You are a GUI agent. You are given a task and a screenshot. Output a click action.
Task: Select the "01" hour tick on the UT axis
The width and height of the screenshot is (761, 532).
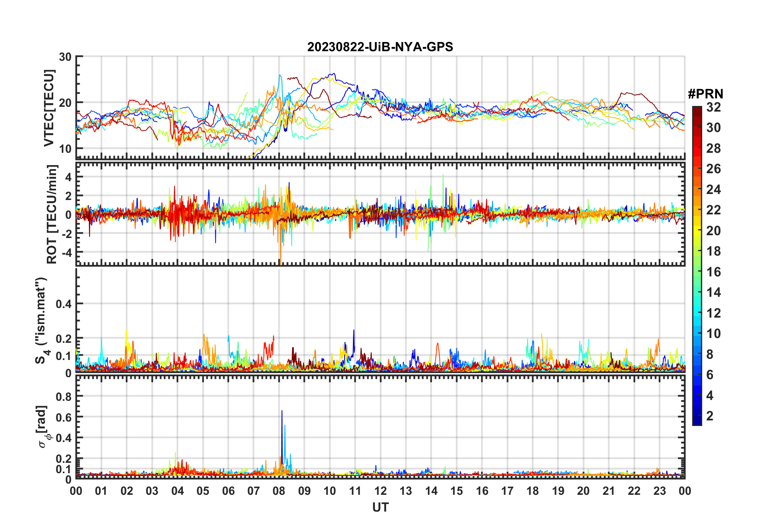coord(101,491)
